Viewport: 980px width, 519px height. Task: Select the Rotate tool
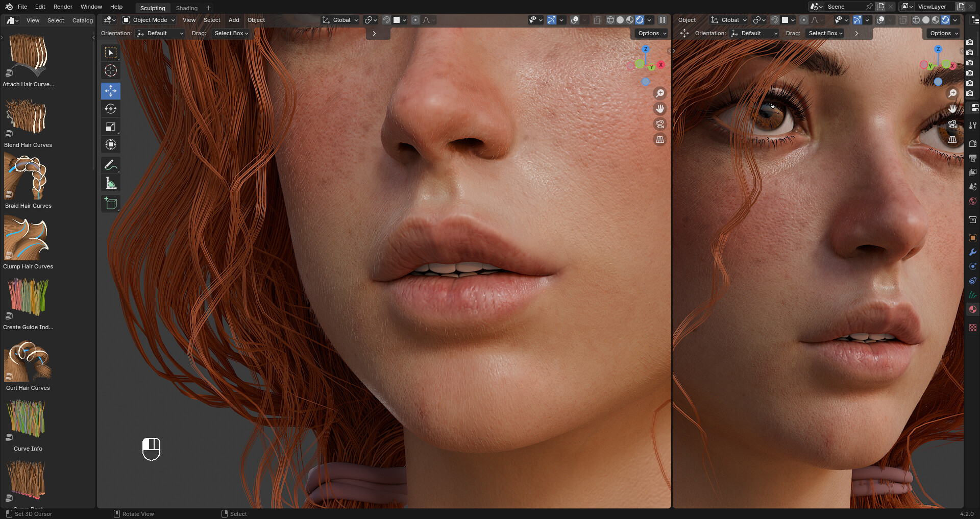pos(111,109)
